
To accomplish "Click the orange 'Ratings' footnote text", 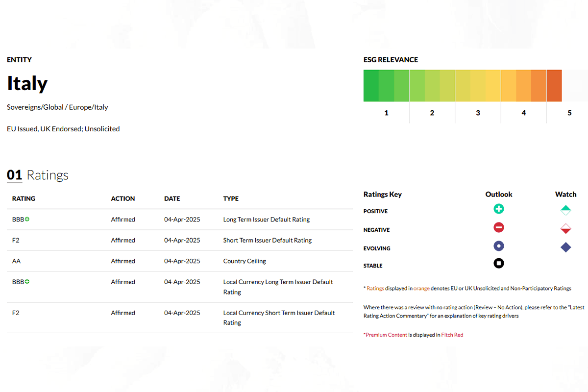I will 375,289.
